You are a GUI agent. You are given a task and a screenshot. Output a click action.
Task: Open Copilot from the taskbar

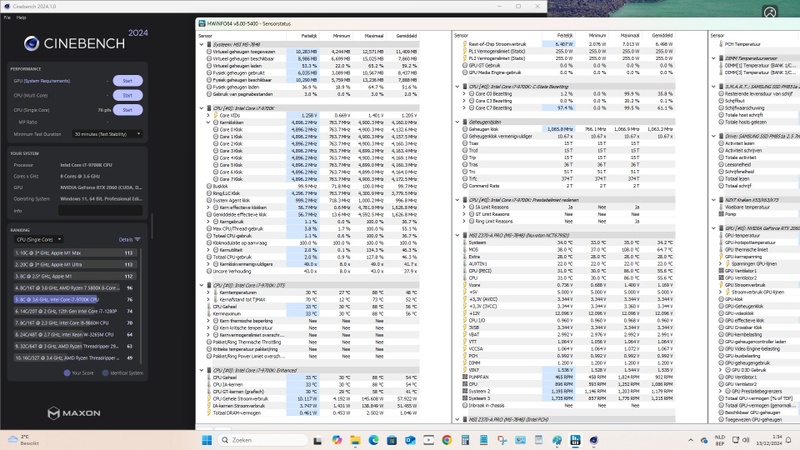[x=337, y=440]
